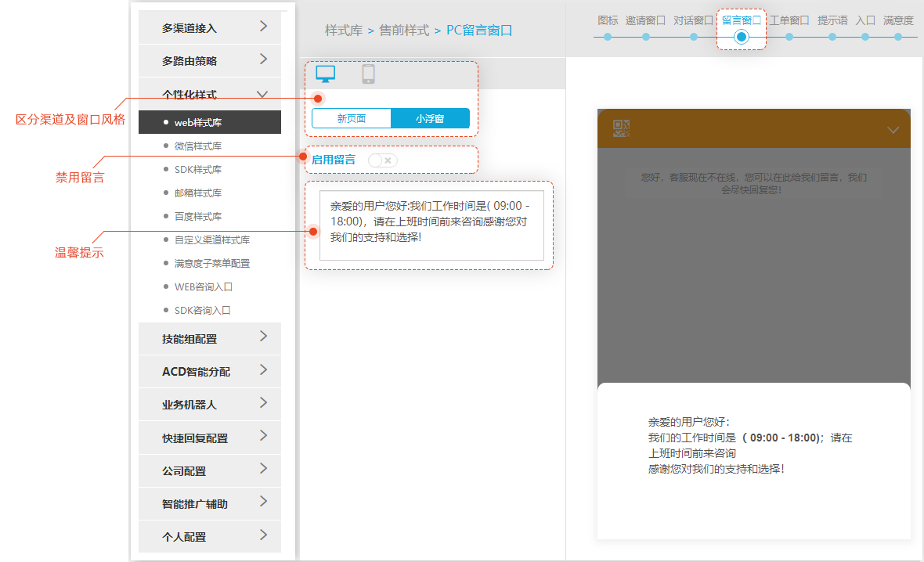
Task: Select the mobile phone device icon
Action: (x=368, y=74)
